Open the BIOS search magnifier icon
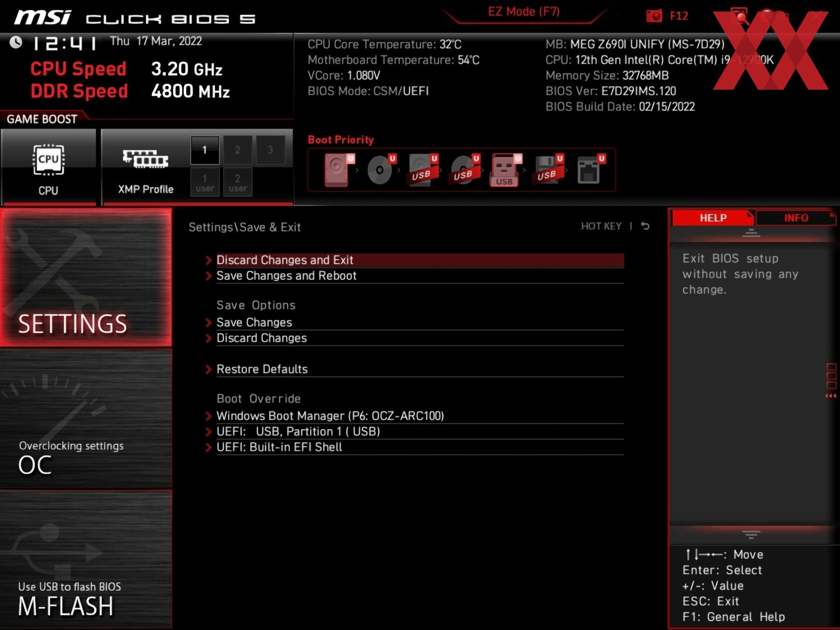840x630 pixels. pyautogui.click(x=739, y=16)
